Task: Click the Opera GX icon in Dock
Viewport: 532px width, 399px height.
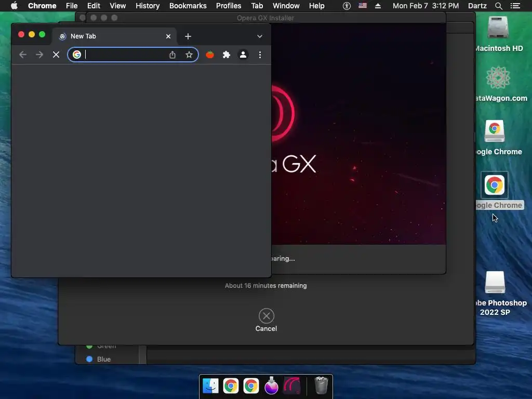Action: (x=292, y=386)
